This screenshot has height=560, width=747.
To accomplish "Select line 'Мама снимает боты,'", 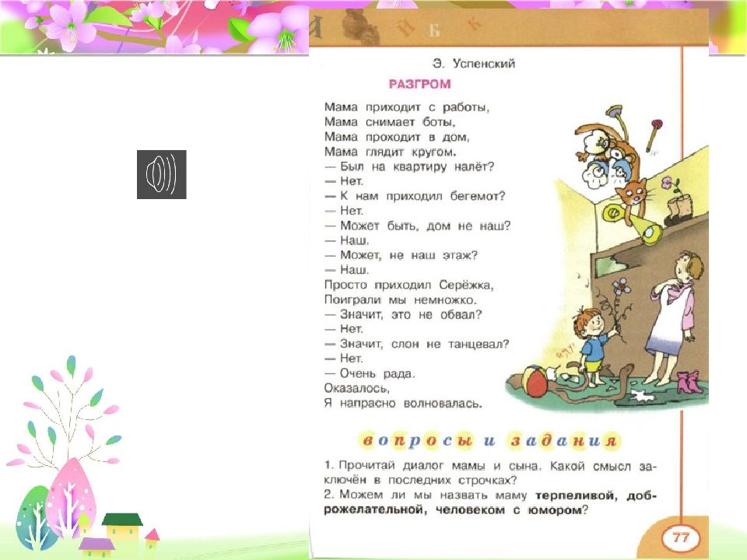I will (x=390, y=122).
